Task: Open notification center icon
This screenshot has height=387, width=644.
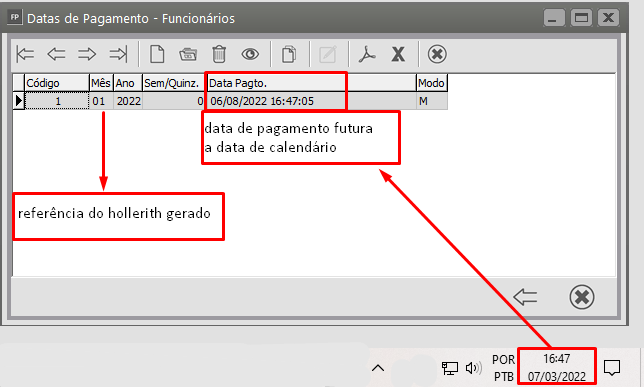Action: (x=612, y=368)
